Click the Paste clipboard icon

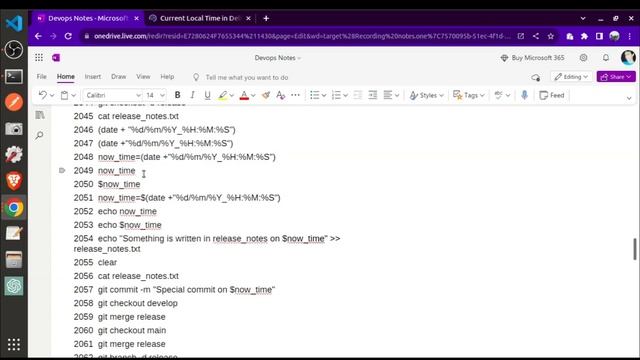(x=64, y=95)
